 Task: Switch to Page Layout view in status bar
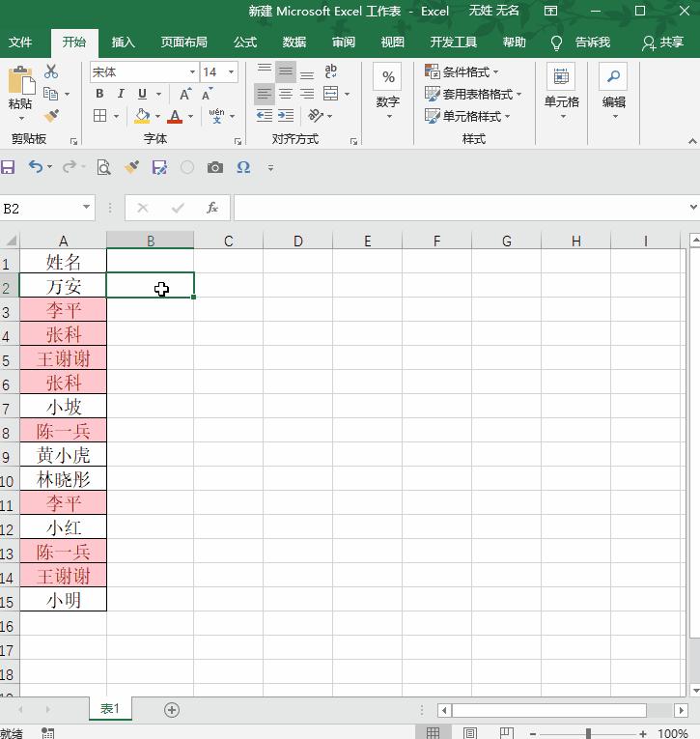coord(470,733)
